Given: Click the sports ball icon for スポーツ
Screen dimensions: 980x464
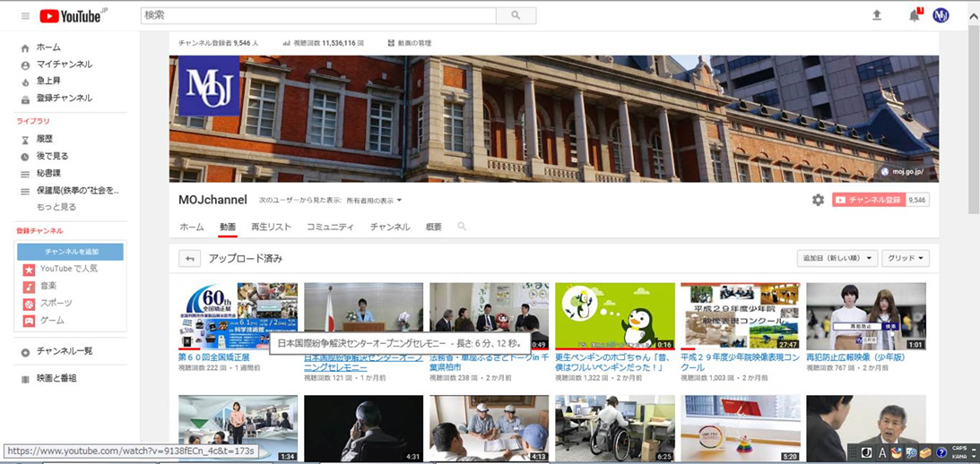Looking at the screenshot, I should click(29, 305).
